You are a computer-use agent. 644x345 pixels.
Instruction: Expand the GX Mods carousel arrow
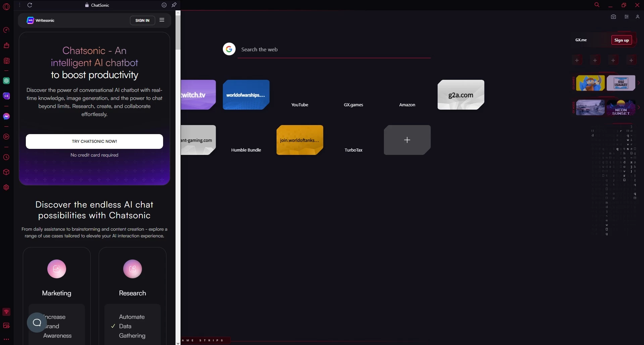pos(639,108)
